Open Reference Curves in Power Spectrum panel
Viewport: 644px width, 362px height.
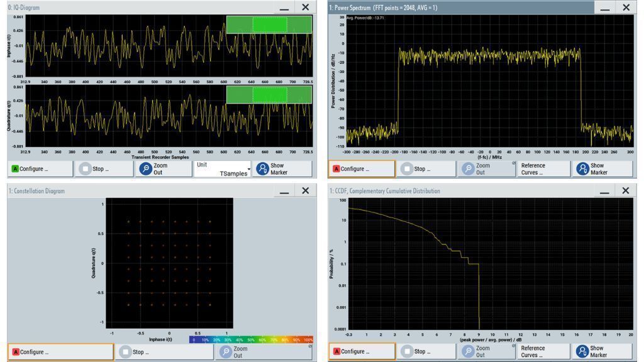click(x=542, y=169)
